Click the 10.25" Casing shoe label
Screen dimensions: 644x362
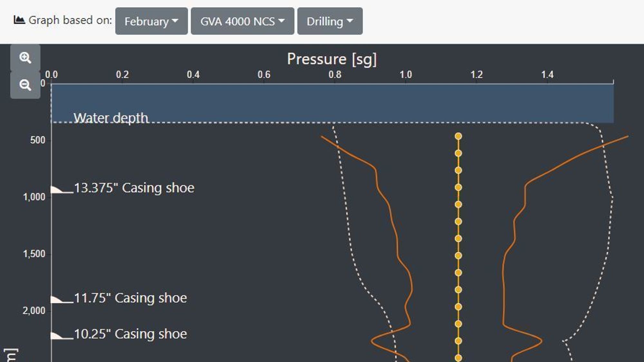pos(130,334)
